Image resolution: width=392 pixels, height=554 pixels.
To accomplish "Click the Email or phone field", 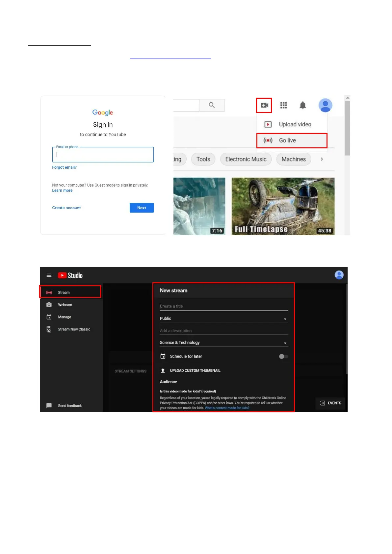I will pyautogui.click(x=103, y=155).
